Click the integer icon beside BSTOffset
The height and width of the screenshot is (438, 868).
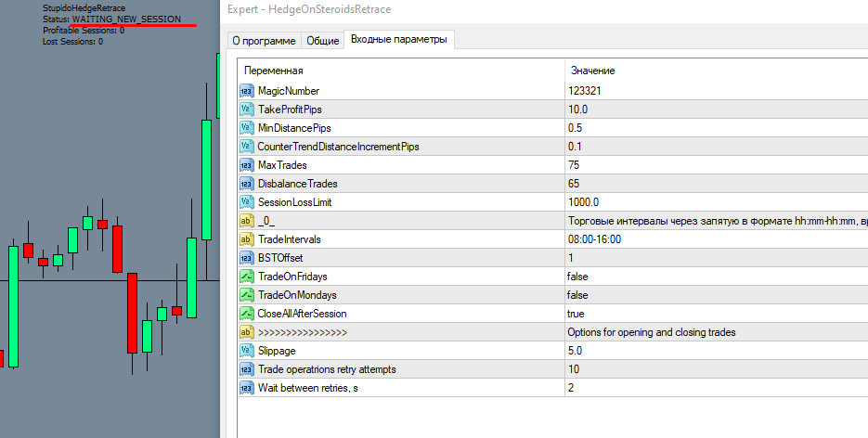246,258
